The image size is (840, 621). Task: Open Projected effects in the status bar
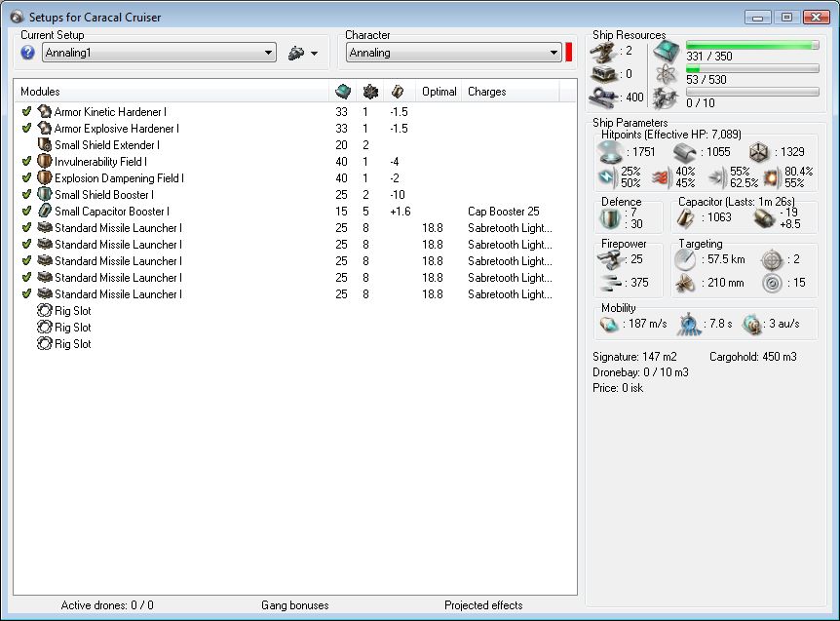tap(483, 605)
